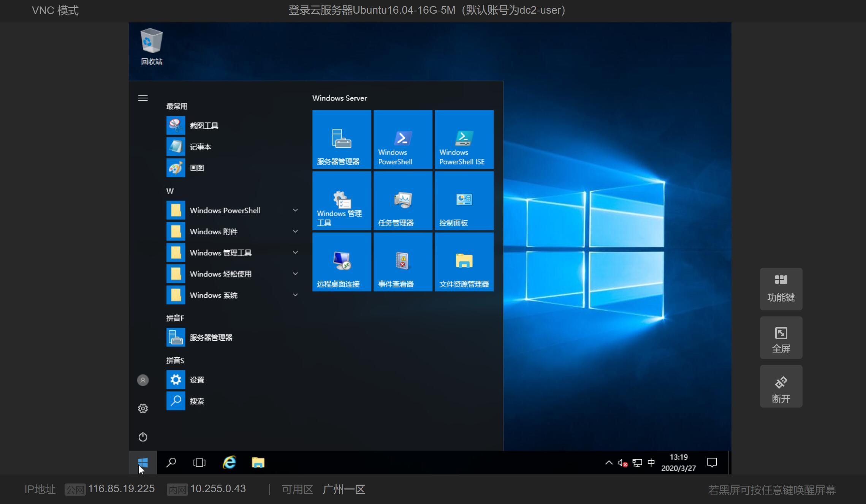Click the public IP 116.85.19.225
The image size is (866, 504).
(121, 489)
